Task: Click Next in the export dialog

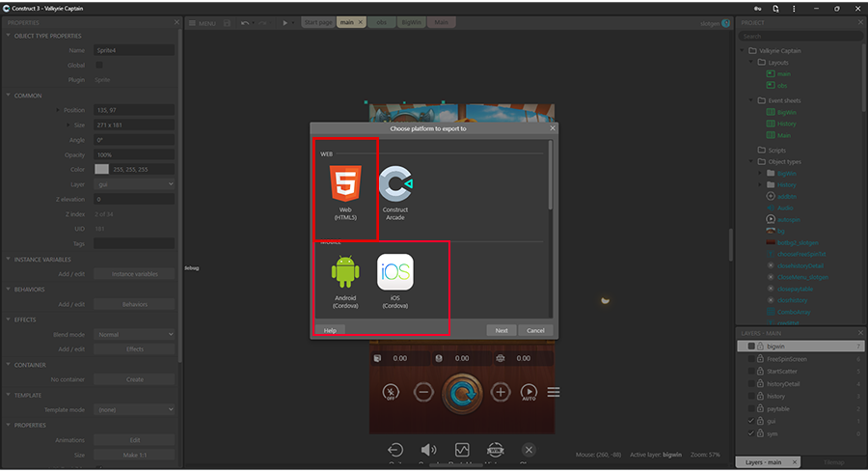Action: pos(502,330)
